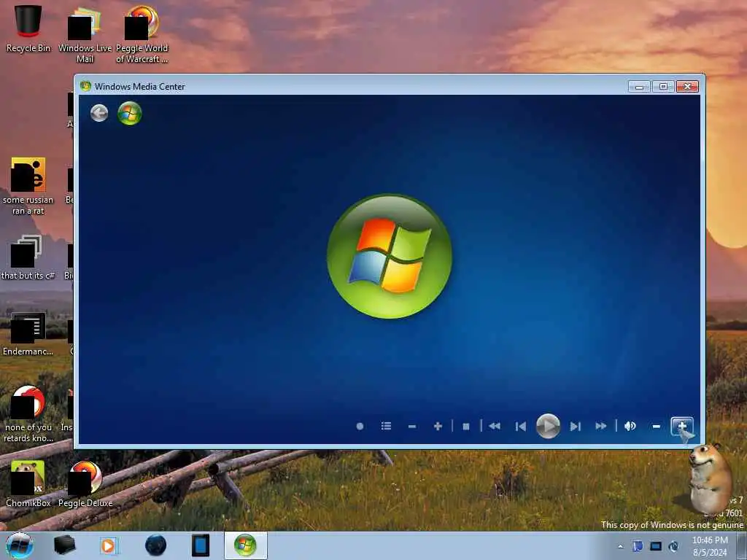Open the blue tablet-shaped taskbar icon
The width and height of the screenshot is (747, 560).
pyautogui.click(x=201, y=545)
